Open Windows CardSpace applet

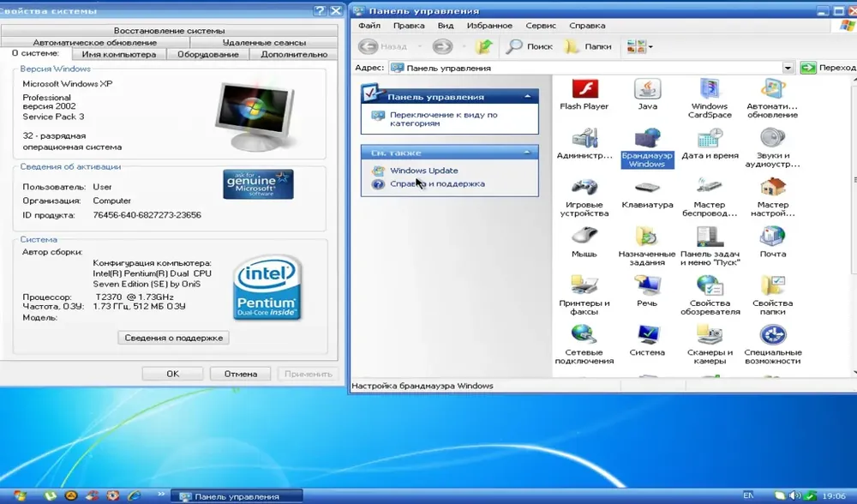(x=710, y=99)
